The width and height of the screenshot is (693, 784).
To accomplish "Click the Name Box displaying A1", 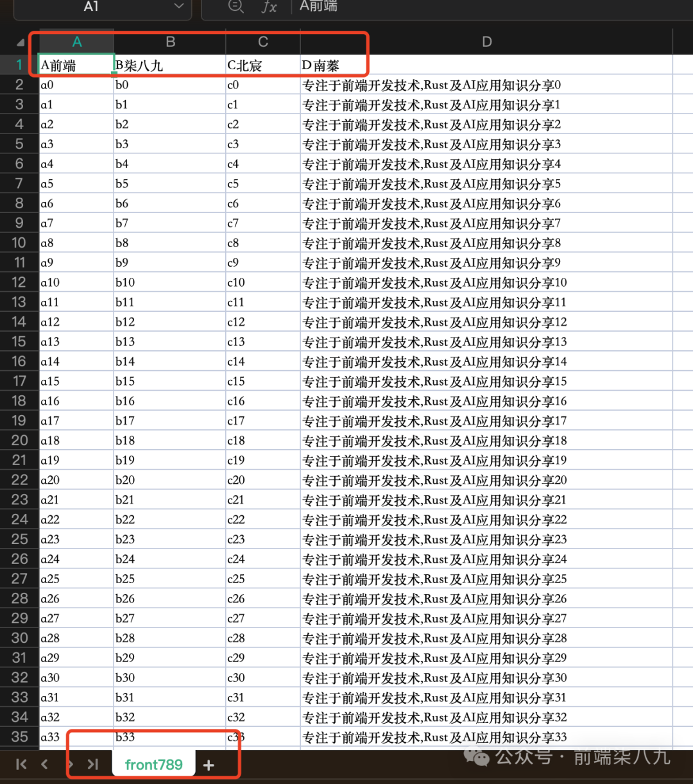I will click(x=92, y=7).
